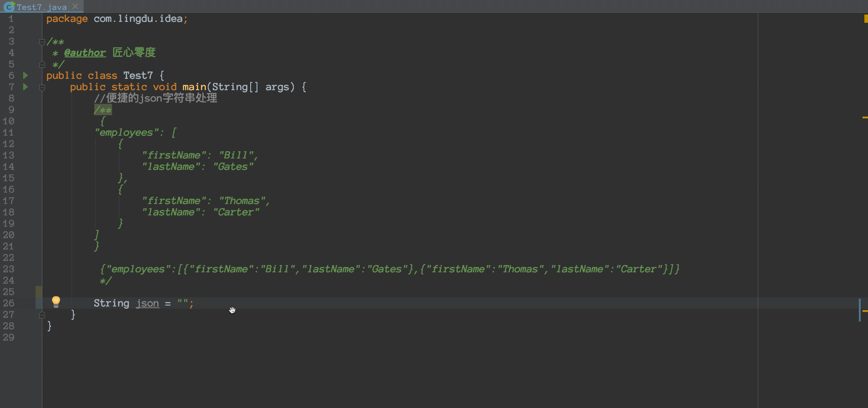Click line number 26 in the gutter
This screenshot has height=408, width=868.
coord(9,303)
